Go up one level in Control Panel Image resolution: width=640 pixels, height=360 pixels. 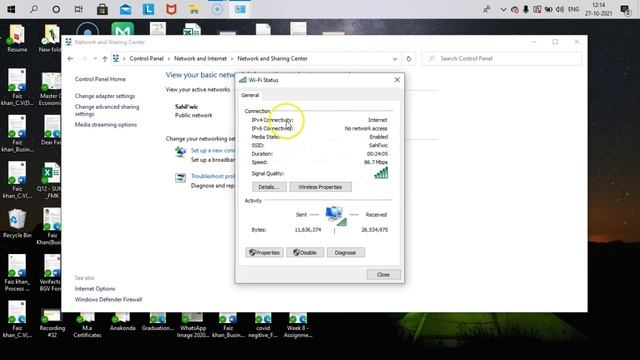pos(105,59)
